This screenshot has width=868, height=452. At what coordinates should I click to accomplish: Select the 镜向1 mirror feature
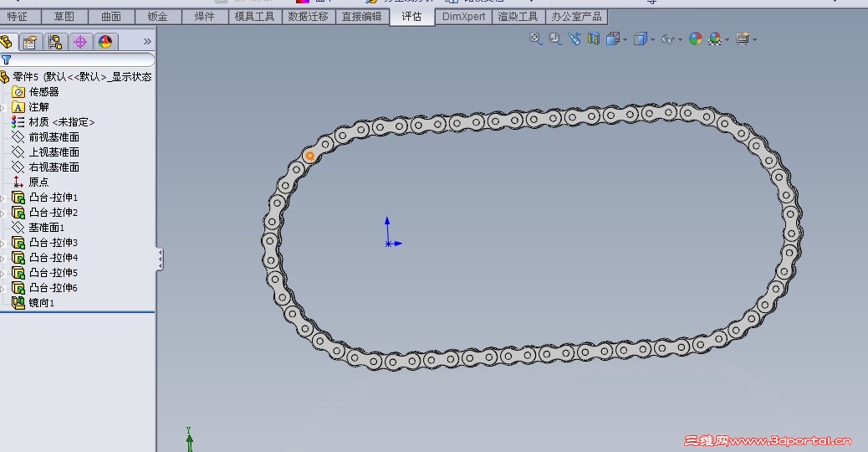(42, 302)
